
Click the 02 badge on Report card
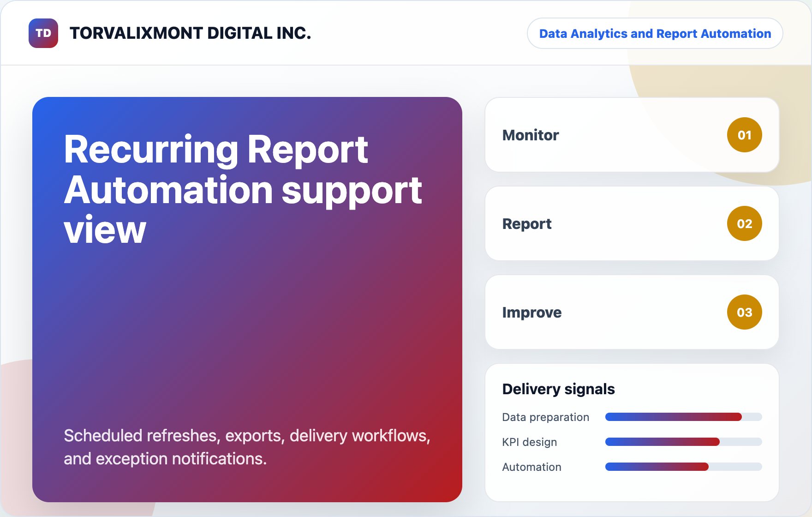(744, 223)
